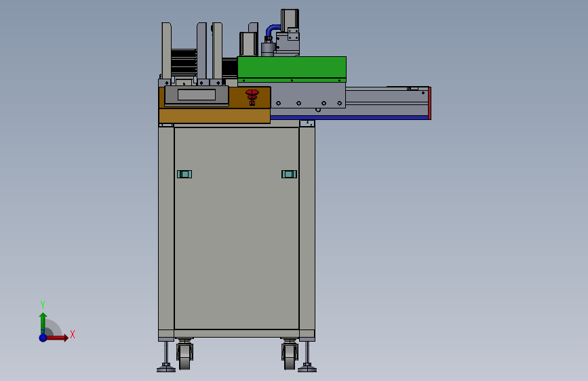
Task: Select the gray display screen on the control panel
Action: pyautogui.click(x=197, y=94)
